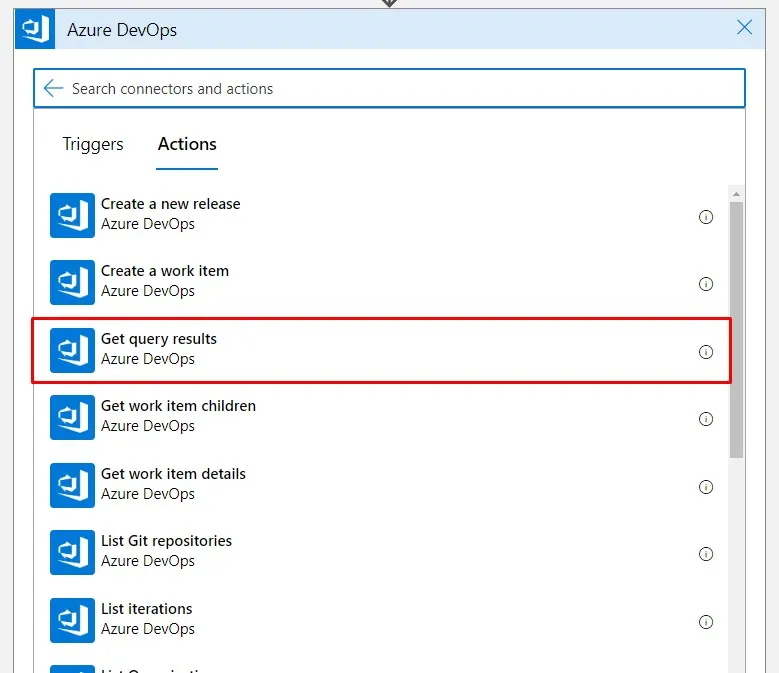Choose the Create a work item action

click(382, 283)
